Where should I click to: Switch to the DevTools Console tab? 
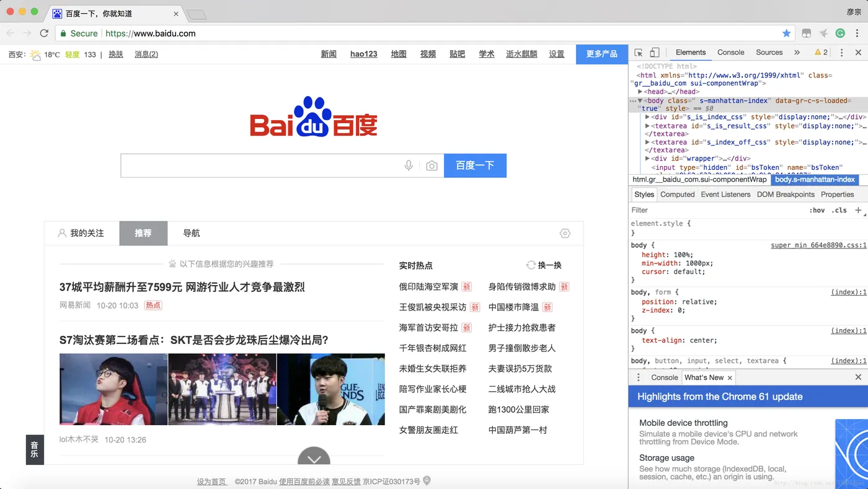click(x=731, y=53)
